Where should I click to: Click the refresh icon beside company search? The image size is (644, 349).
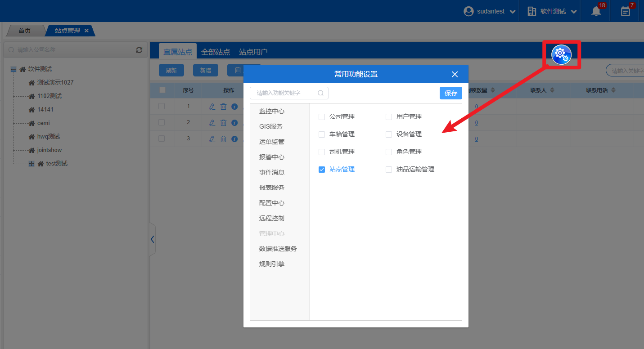[139, 50]
